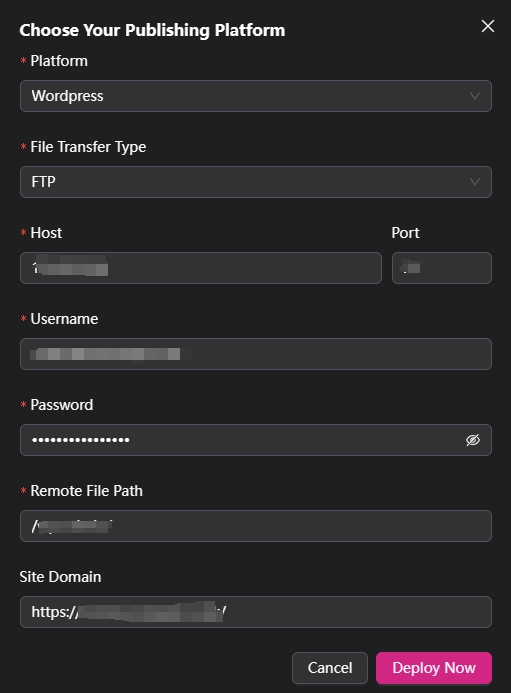Click the Host field label
Viewport: 511px width, 693px height.
click(46, 233)
